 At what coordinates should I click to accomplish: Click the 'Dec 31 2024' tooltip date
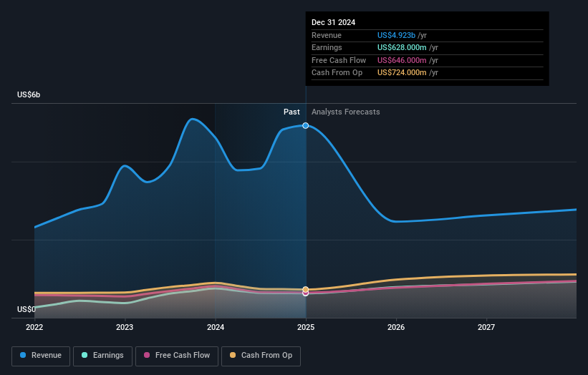333,22
